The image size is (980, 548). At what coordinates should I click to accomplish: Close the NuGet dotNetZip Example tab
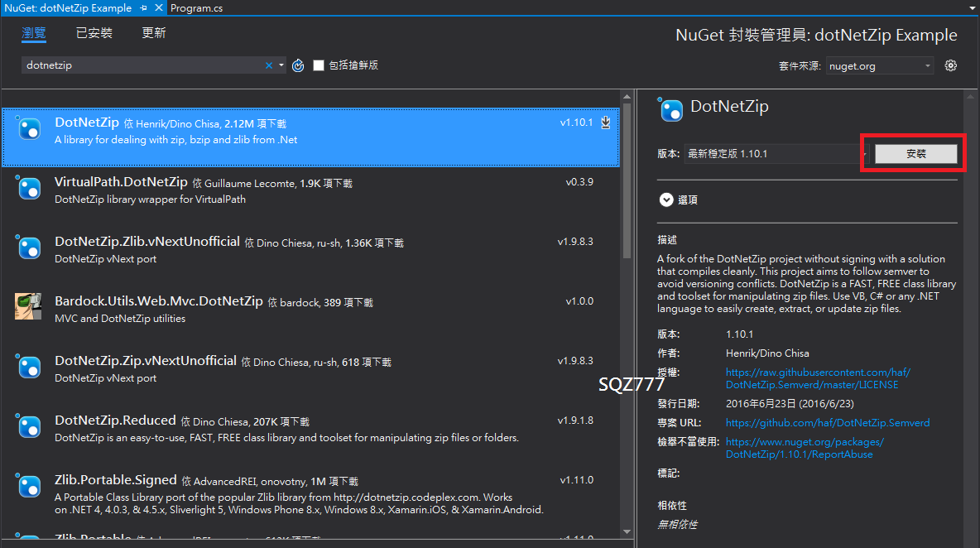click(x=159, y=7)
